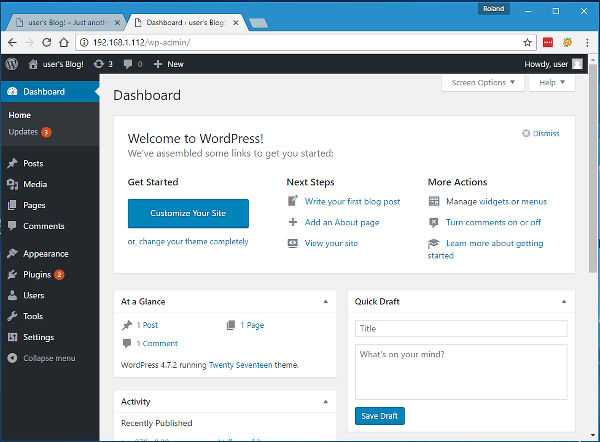Viewport: 600px width, 442px height.
Task: Bookmark this page with the star icon
Action: pos(527,42)
